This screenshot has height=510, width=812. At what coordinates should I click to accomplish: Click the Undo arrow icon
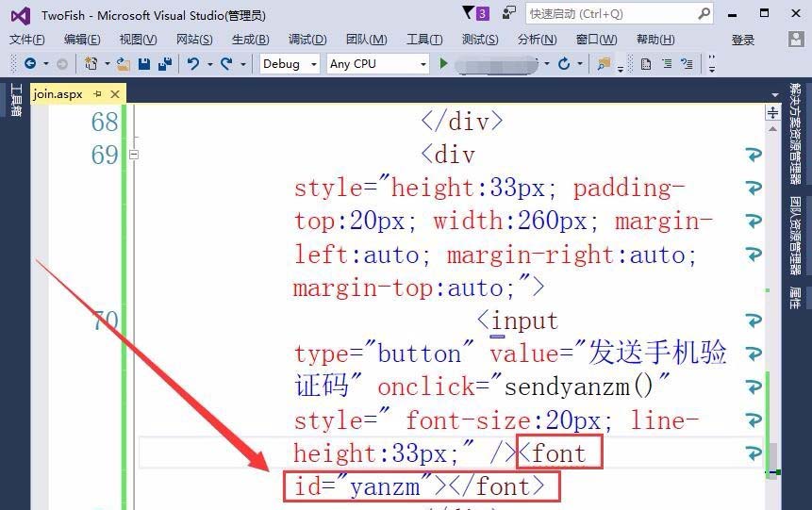pyautogui.click(x=193, y=64)
